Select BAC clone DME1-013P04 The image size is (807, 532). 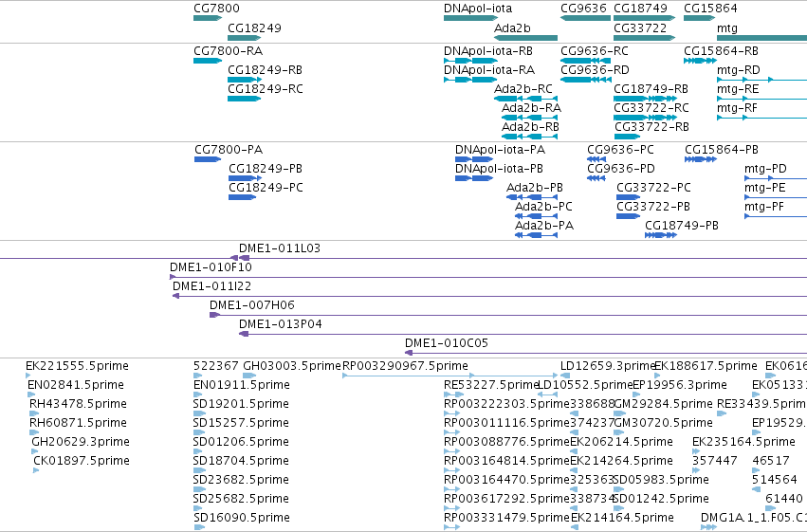tap(523, 335)
